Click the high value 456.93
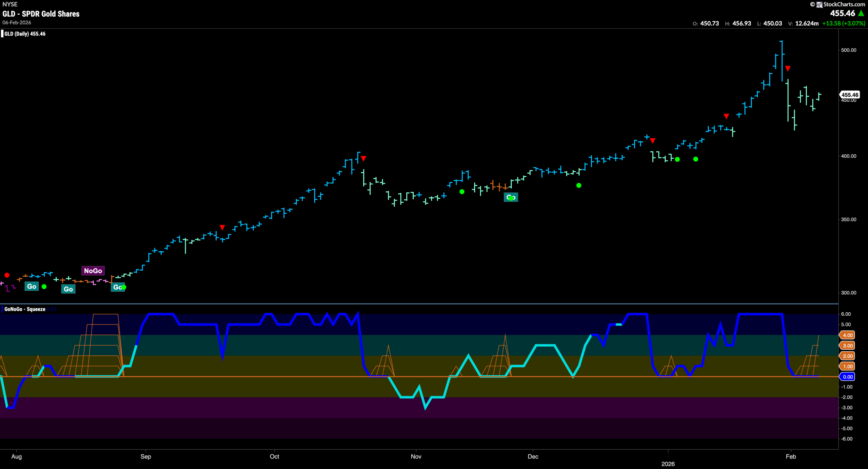 [x=742, y=23]
